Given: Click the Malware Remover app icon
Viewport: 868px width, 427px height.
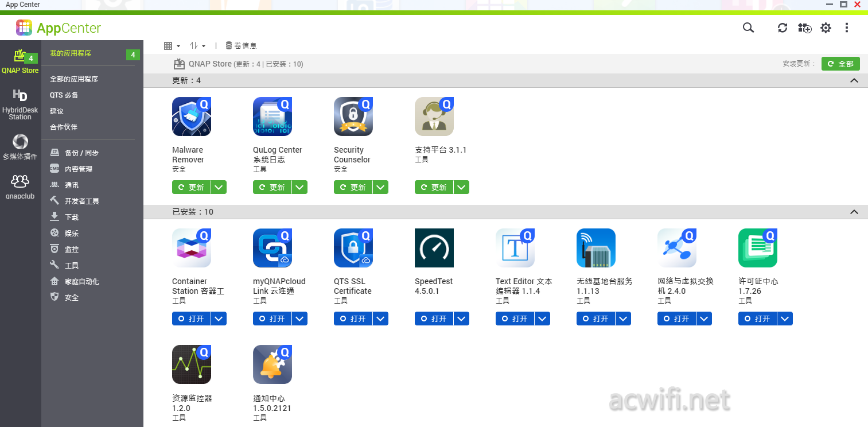Looking at the screenshot, I should [192, 117].
